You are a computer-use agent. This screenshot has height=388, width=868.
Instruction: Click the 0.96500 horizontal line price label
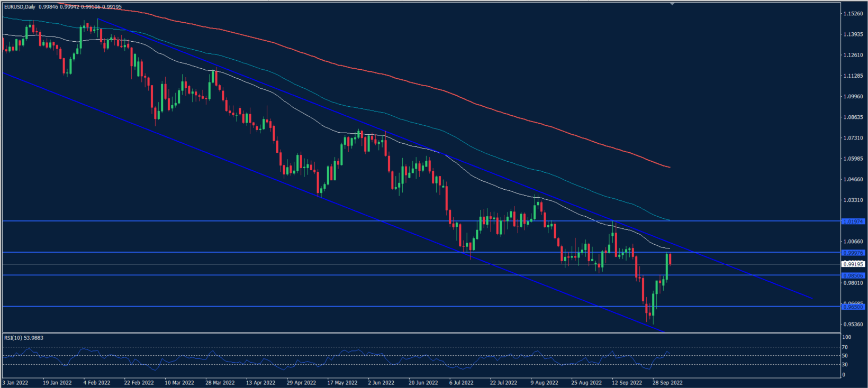coord(853,307)
